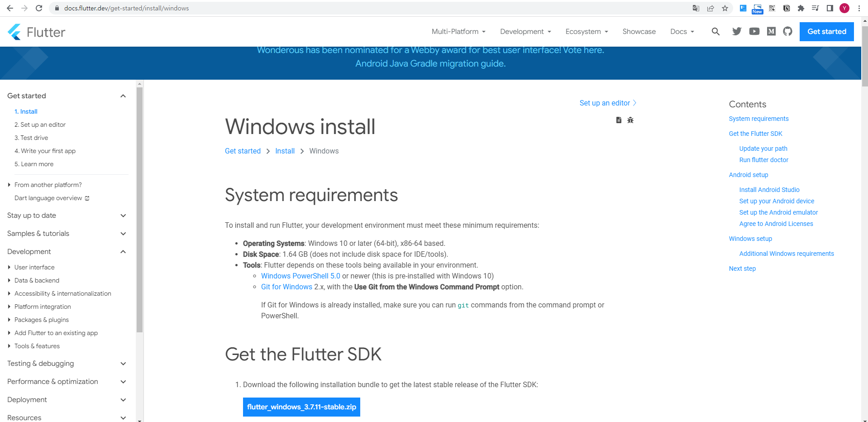The height and width of the screenshot is (422, 868).
Task: Click the report issue bug icon
Action: [630, 120]
